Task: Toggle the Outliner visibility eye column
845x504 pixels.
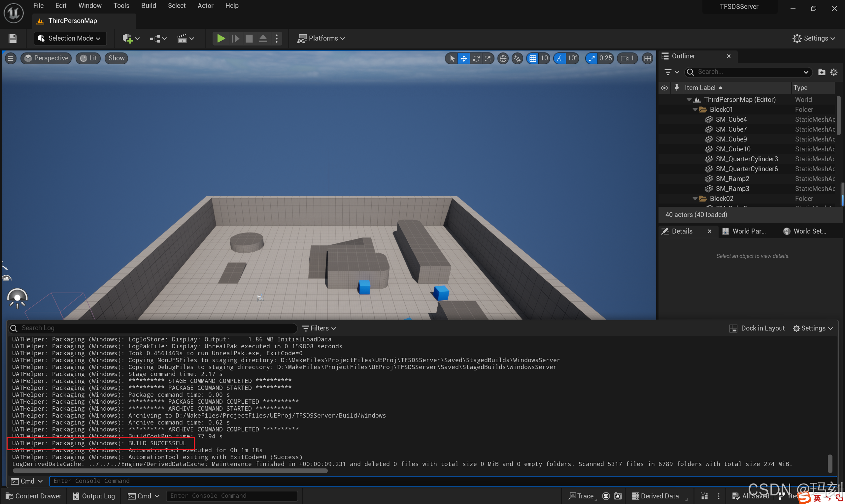Action: (664, 88)
